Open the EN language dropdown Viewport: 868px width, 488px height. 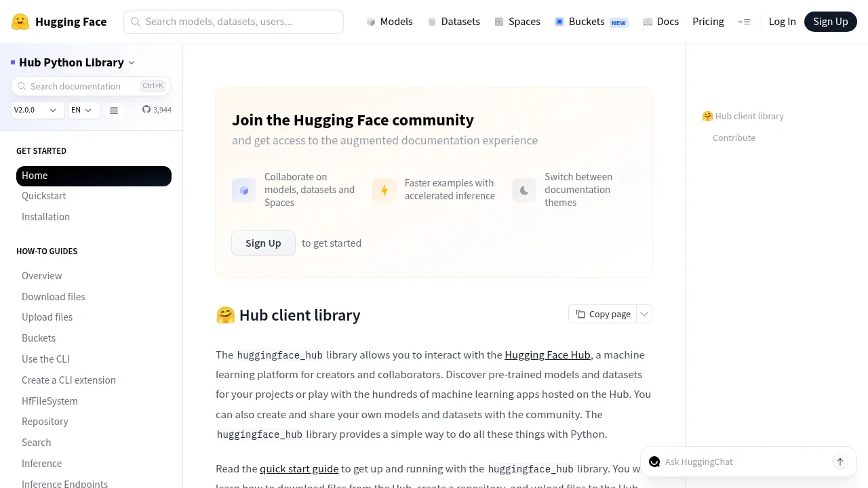(x=84, y=110)
